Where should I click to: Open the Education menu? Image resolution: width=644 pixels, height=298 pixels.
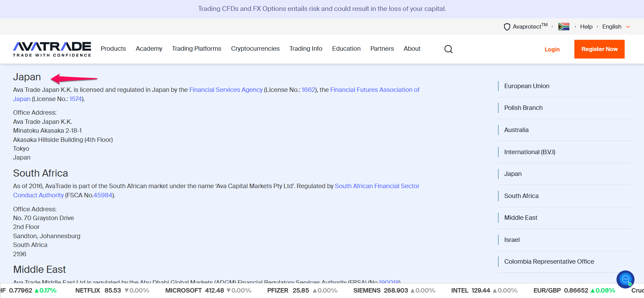coord(346,49)
